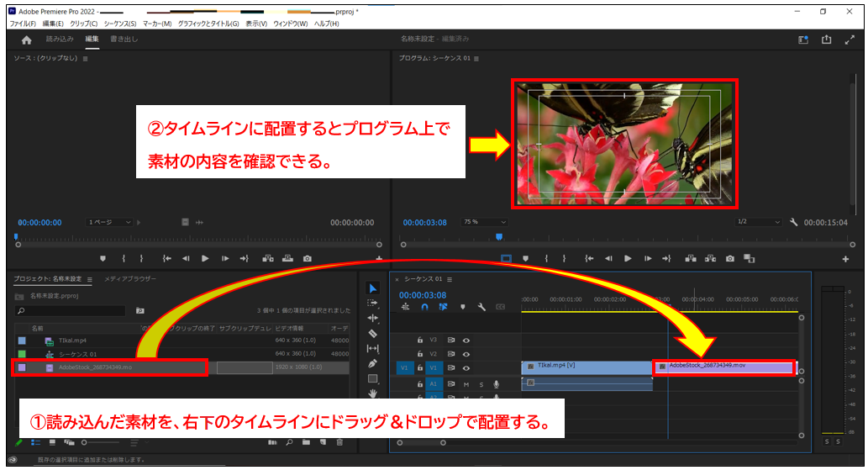Open the シーケンス 01 timeline panel menu

[x=450, y=280]
